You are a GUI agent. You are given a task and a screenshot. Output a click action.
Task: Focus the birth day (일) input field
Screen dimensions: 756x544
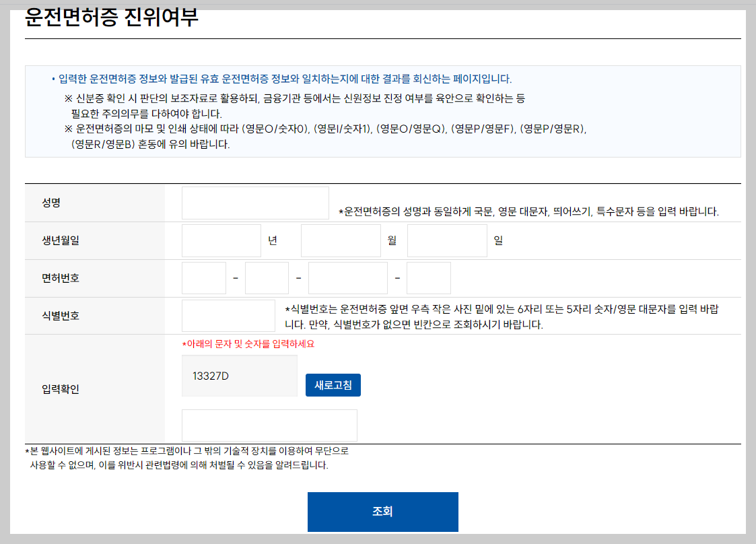pos(447,240)
